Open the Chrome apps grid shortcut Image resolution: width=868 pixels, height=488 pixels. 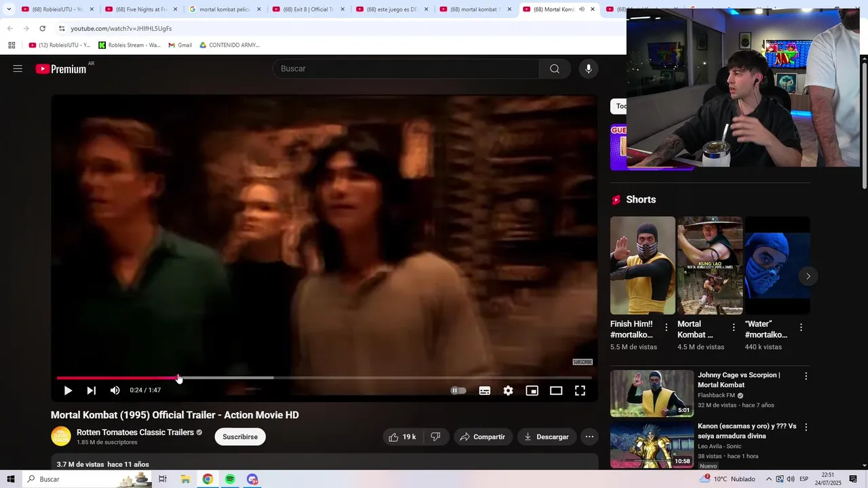click(12, 45)
